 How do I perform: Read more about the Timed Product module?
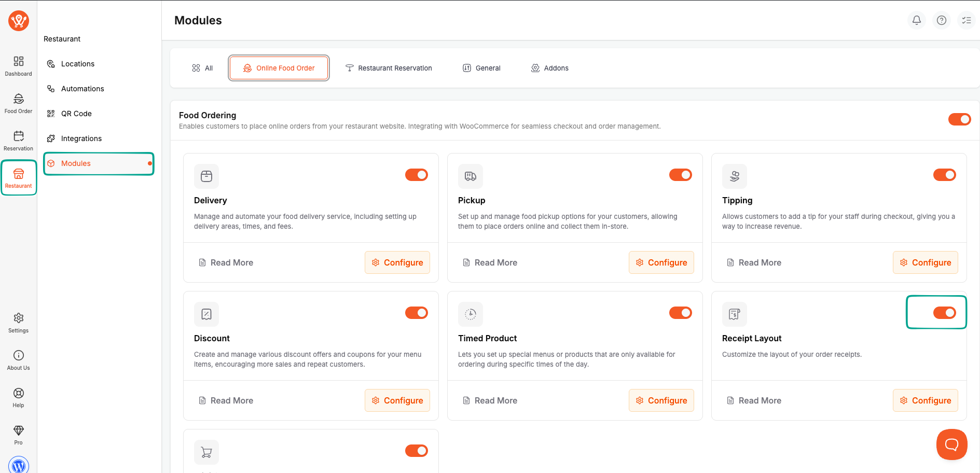tap(490, 400)
